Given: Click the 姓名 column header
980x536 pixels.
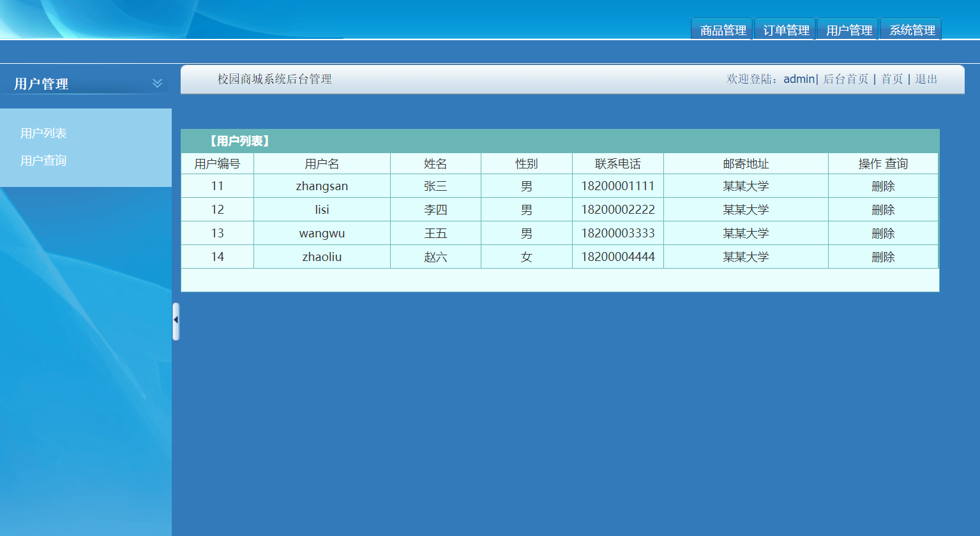Looking at the screenshot, I should pyautogui.click(x=435, y=164).
